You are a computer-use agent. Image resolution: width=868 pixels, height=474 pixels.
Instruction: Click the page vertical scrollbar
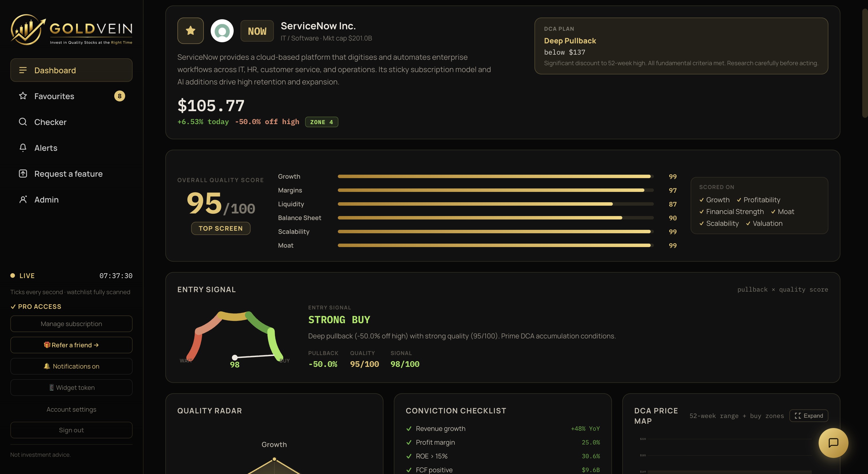tap(865, 62)
